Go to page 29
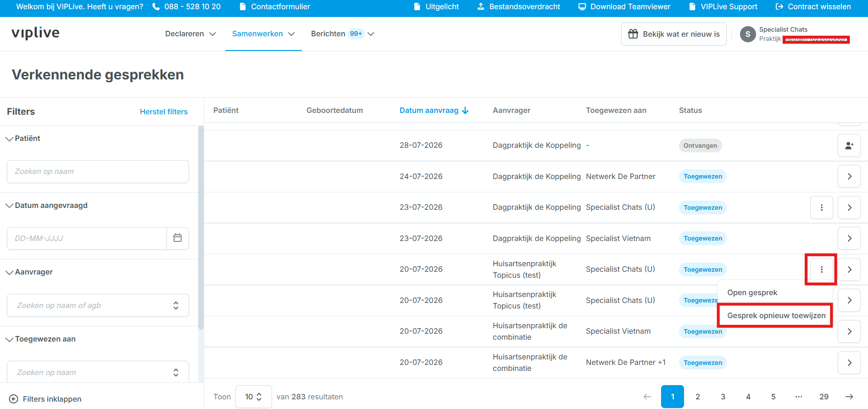Image resolution: width=868 pixels, height=409 pixels. (x=824, y=397)
